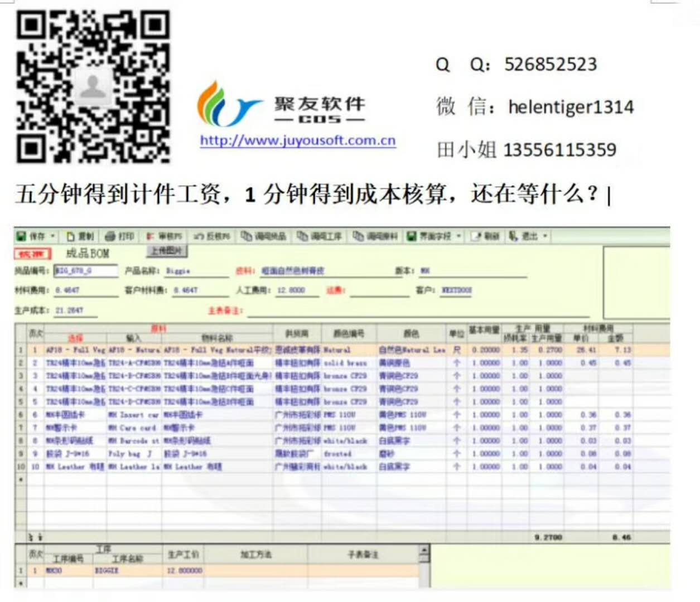Click the 工序编号 column header

tap(68, 559)
